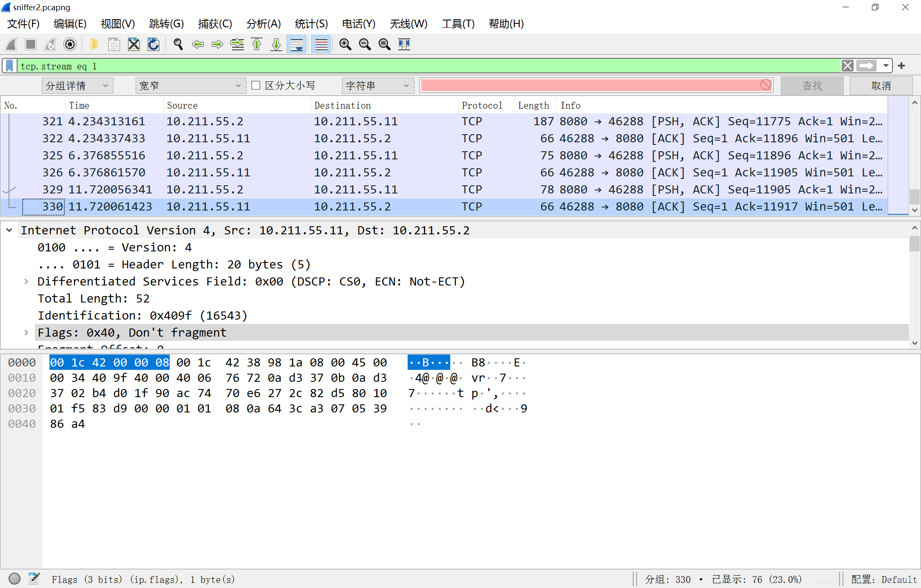
Task: Open the 捕获(C) menu
Action: 215,24
